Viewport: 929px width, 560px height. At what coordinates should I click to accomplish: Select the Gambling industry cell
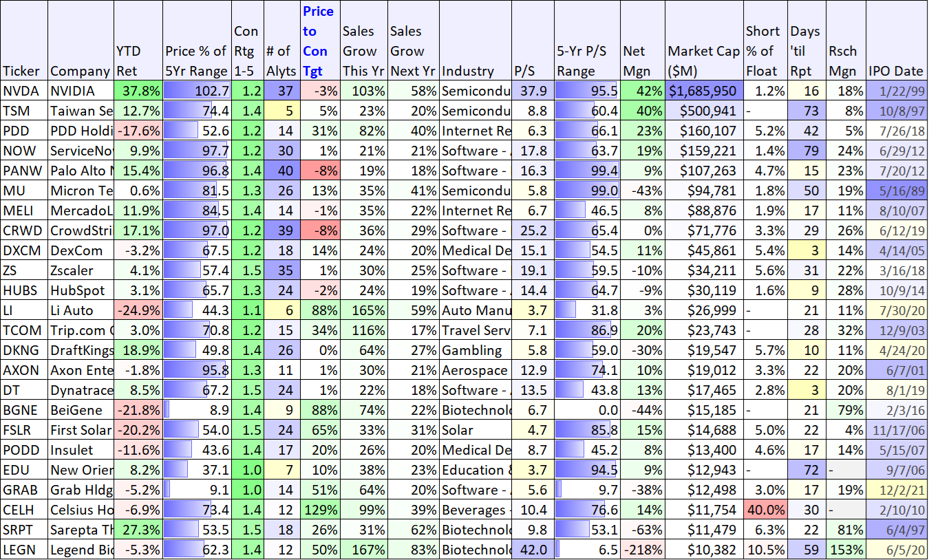tap(476, 350)
